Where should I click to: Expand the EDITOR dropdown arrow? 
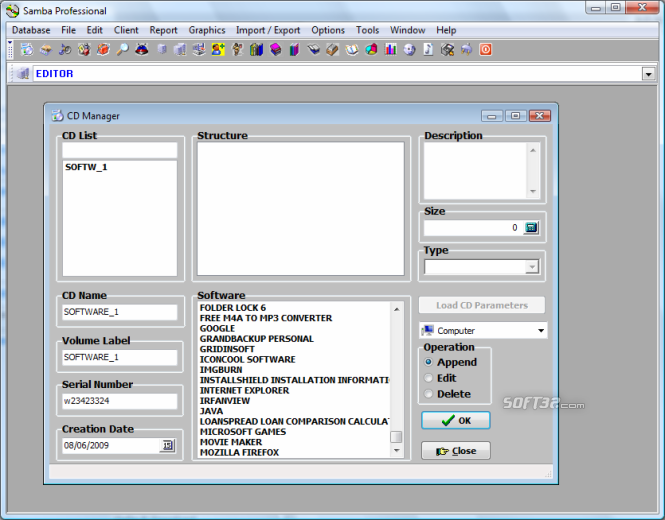(648, 74)
